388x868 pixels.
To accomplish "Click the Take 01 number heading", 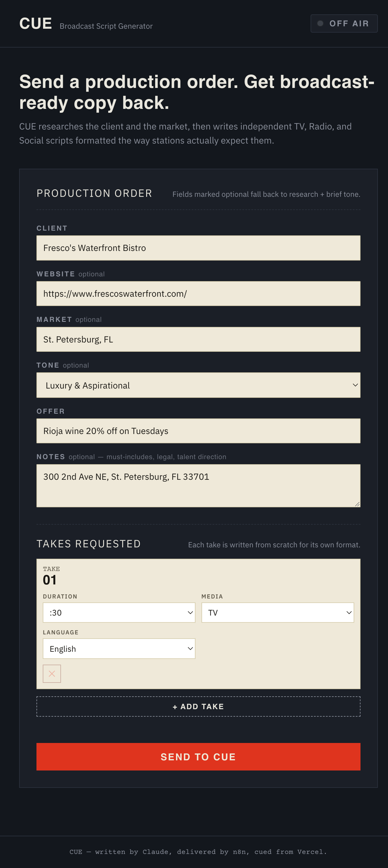I will coord(50,580).
